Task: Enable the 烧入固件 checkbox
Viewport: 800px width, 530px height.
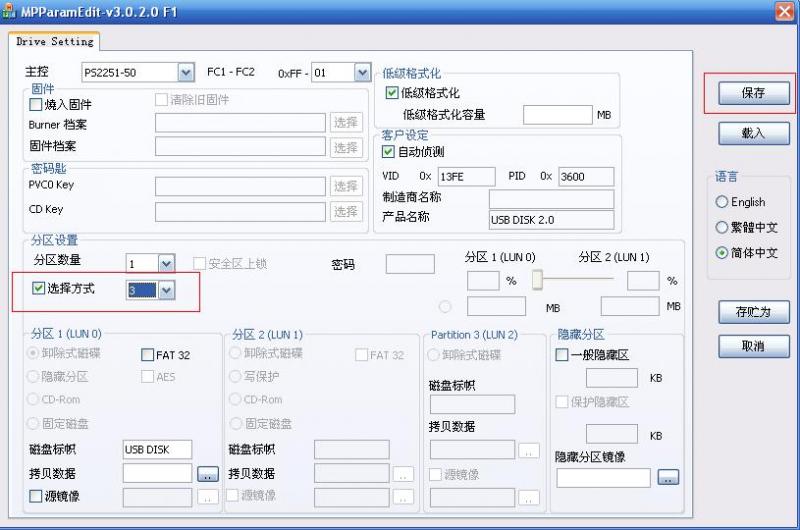Action: pos(36,104)
